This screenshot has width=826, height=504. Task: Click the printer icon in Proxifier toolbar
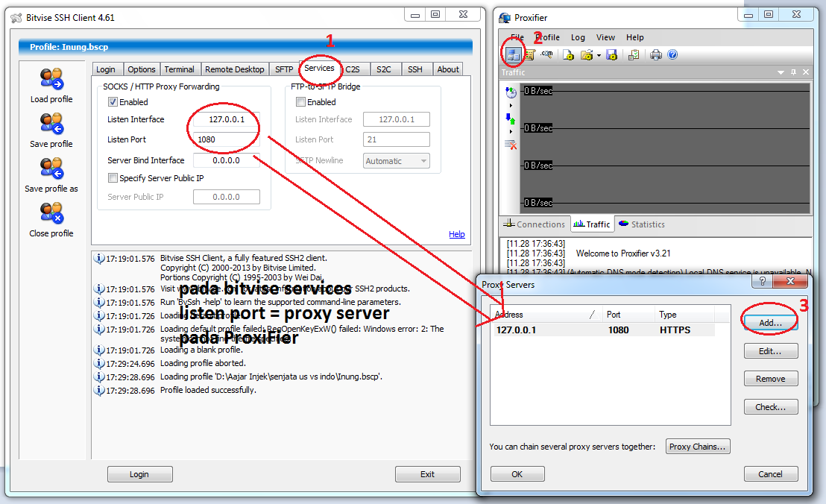[x=656, y=54]
